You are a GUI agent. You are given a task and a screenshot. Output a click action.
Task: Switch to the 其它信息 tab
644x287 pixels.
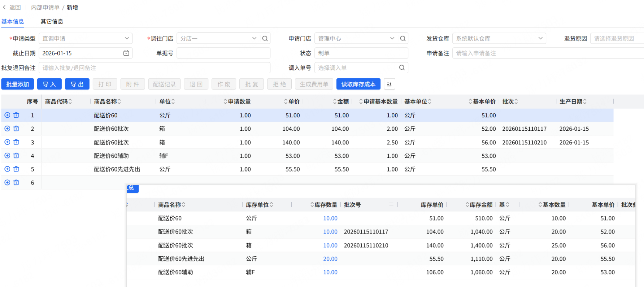coord(52,22)
